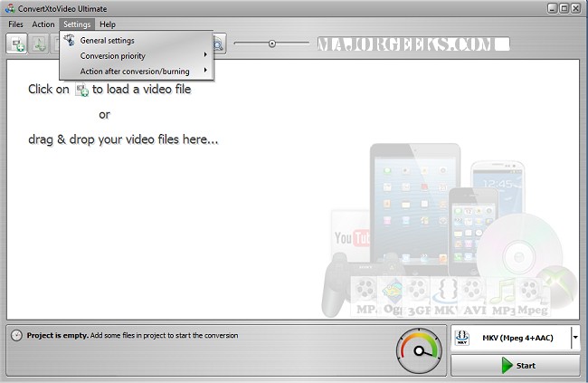The width and height of the screenshot is (588, 383).
Task: Click the 'Project is empty.' status text
Action: click(57, 335)
